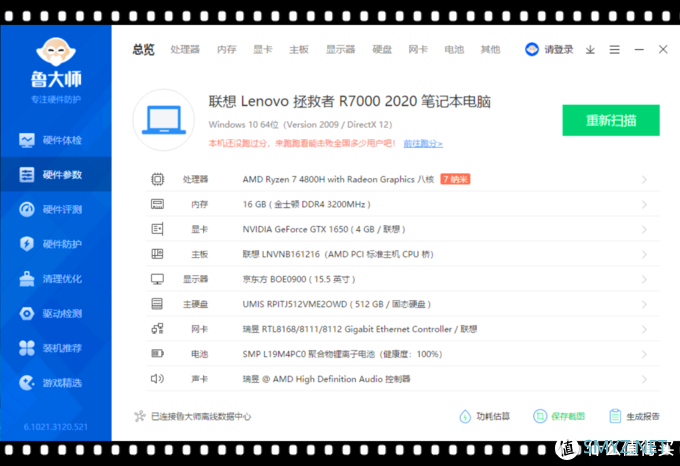
Task: Expand the 网卡 row chevron
Action: (644, 329)
